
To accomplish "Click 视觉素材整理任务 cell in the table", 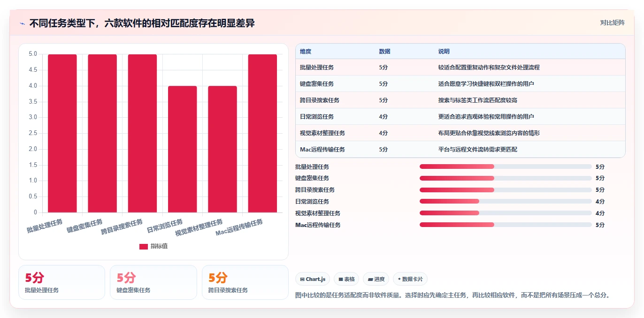I will pos(322,133).
